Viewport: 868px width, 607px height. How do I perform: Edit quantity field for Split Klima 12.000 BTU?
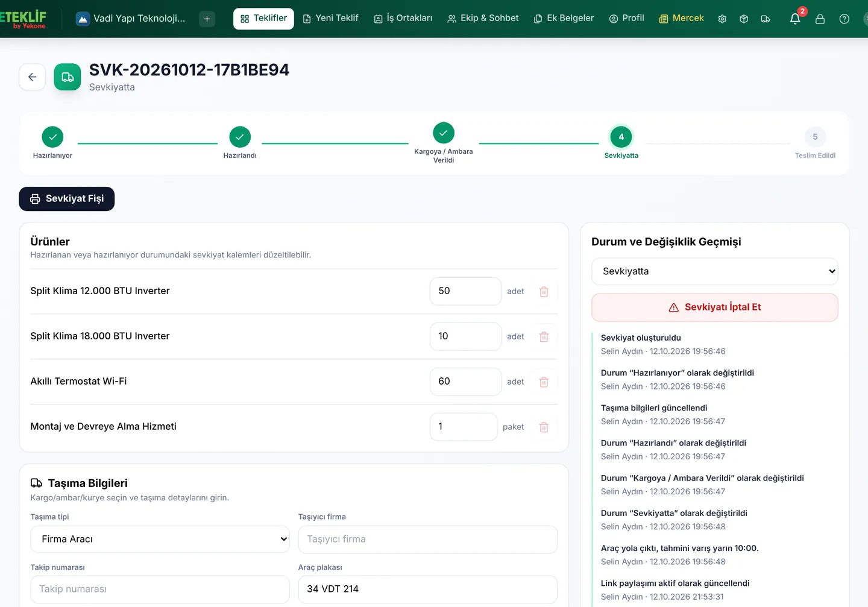coord(465,292)
